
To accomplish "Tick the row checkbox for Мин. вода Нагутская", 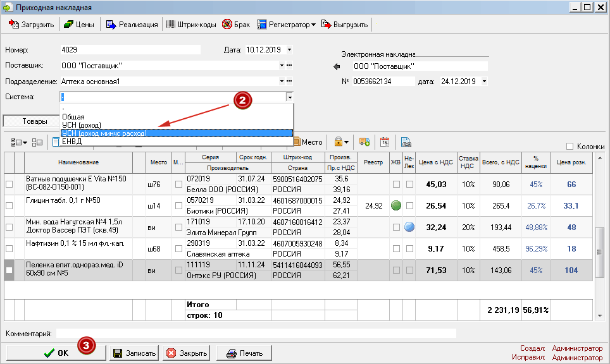I will [x=9, y=227].
